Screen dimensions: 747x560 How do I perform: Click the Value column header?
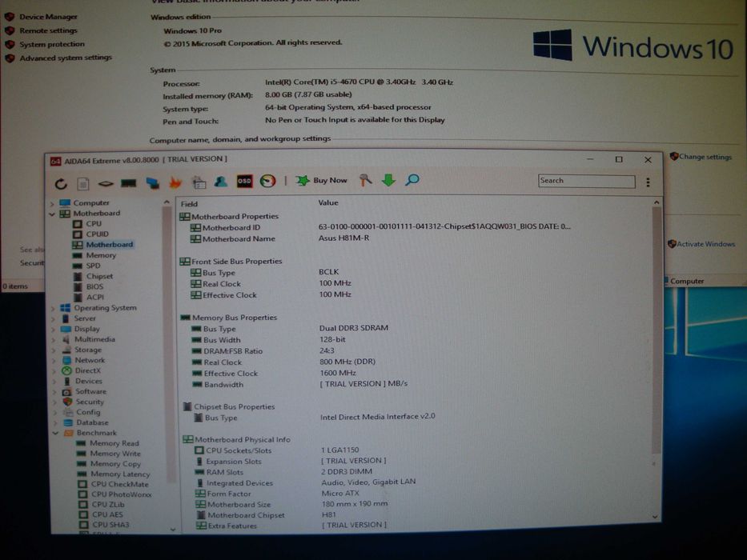[328, 203]
